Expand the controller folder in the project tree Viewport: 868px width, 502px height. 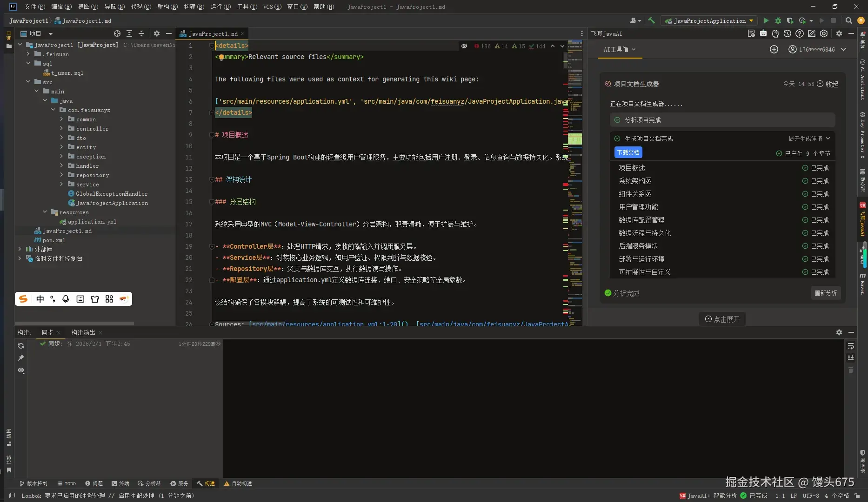(x=61, y=128)
